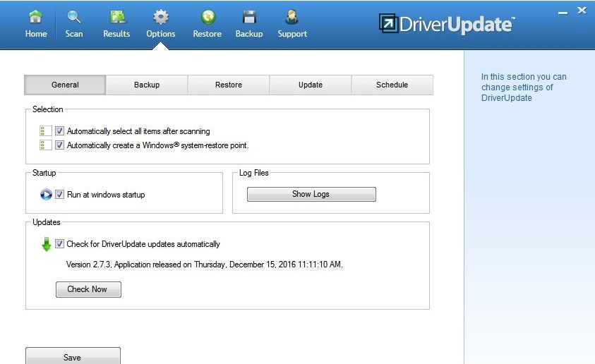This screenshot has width=595, height=364.
Task: Click the Scan magnifying glass icon
Action: pos(73,17)
